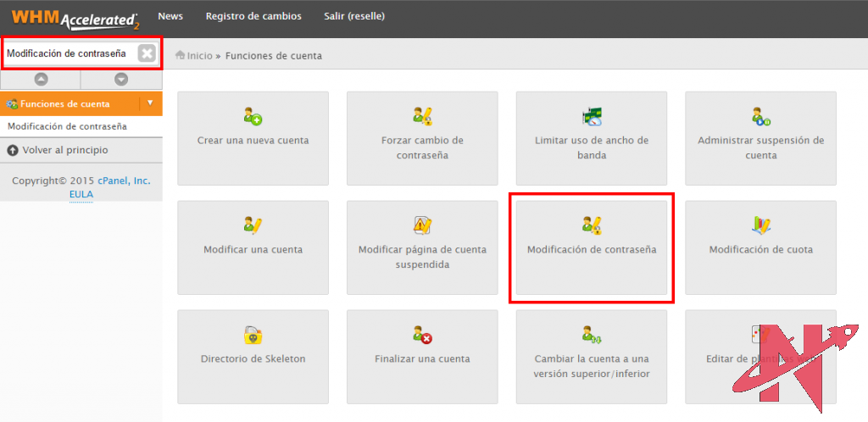Click the Modificar una cuenta icon

253,225
